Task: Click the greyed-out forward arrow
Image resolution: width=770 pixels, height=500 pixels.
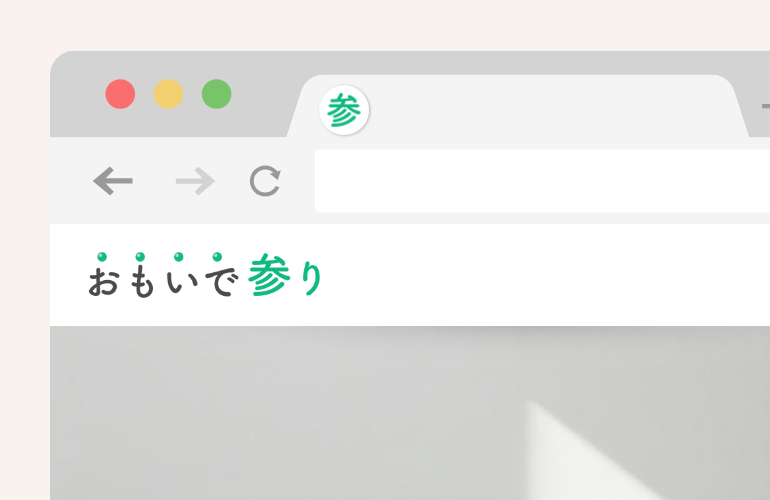Action: coord(195,181)
